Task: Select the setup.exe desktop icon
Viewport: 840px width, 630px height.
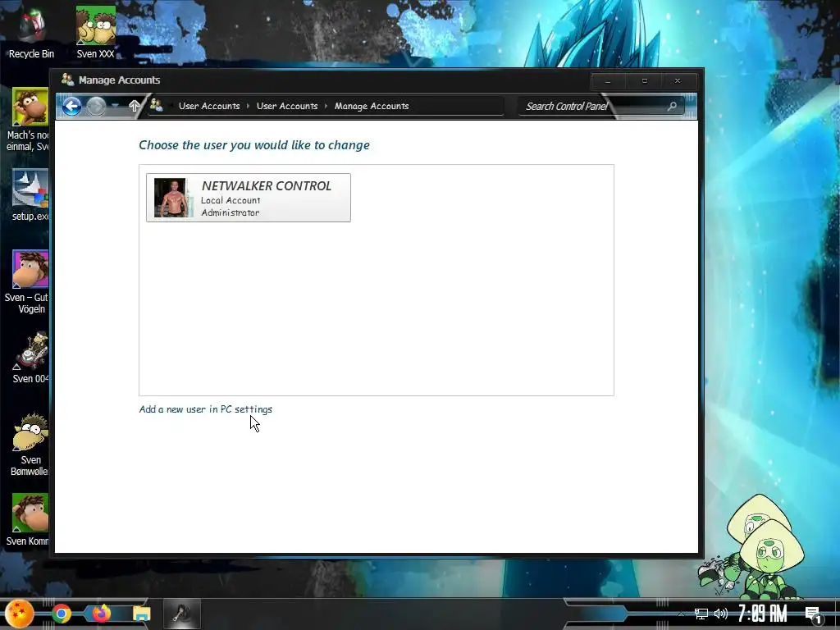Action: pos(30,195)
